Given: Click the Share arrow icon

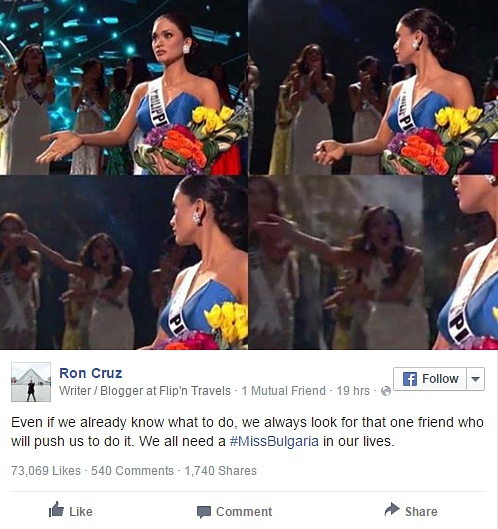Looking at the screenshot, I should (x=392, y=509).
